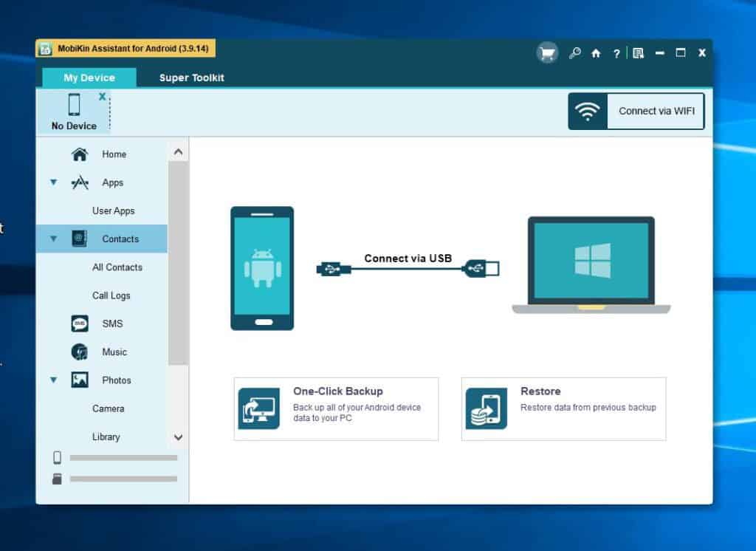Collapse the Contacts tree section
This screenshot has width=756, height=551.
click(x=53, y=239)
